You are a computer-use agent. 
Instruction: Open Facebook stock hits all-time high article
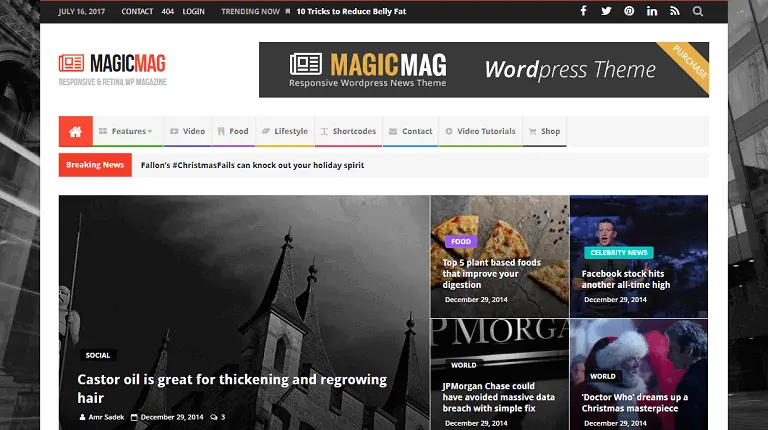click(626, 279)
